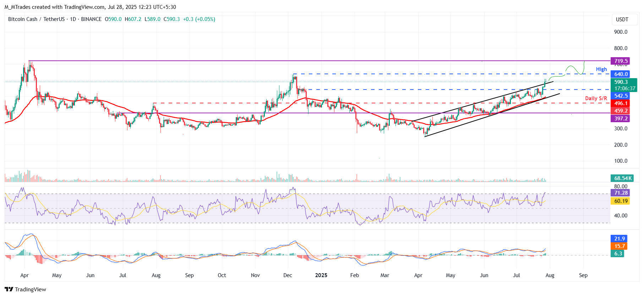Click the TradingView logo at bottom left
The image size is (644, 297).
[25, 289]
